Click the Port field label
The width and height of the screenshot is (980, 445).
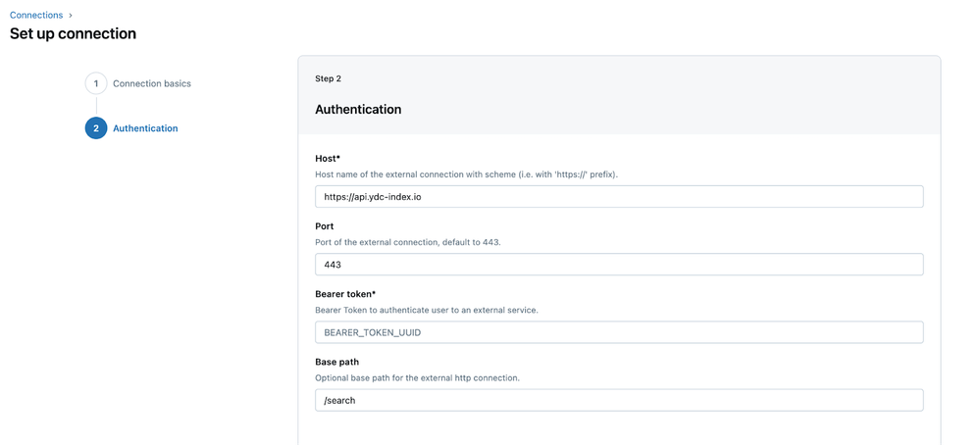click(325, 226)
